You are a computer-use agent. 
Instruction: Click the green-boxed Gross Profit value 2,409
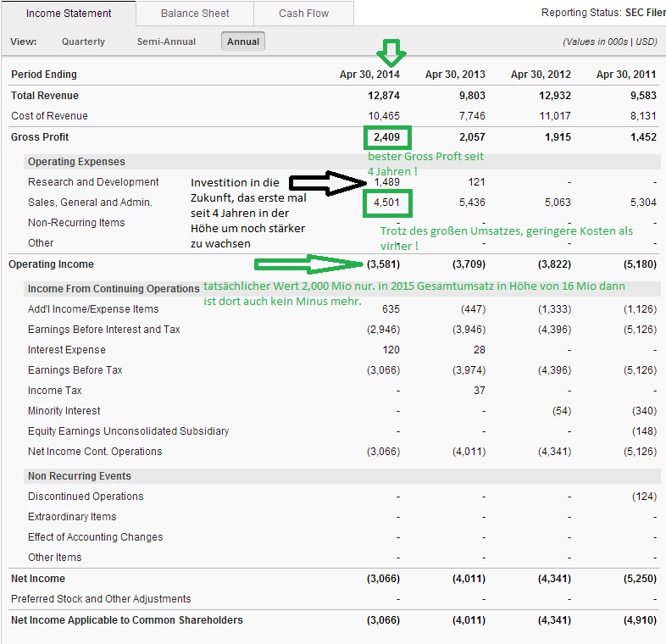tap(387, 137)
